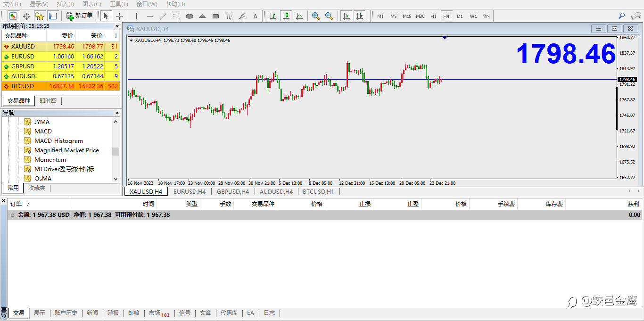Zoom in on the chart
644x321 pixels.
[316, 16]
